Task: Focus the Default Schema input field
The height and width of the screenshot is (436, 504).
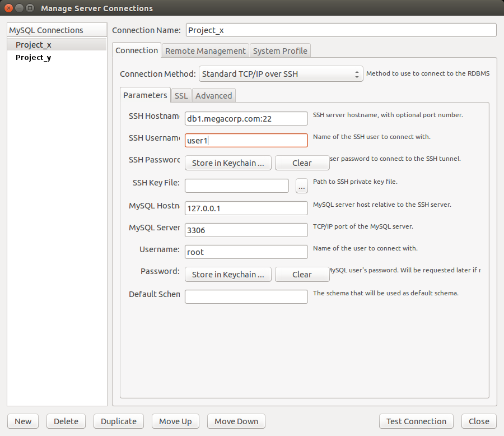Action: 246,296
